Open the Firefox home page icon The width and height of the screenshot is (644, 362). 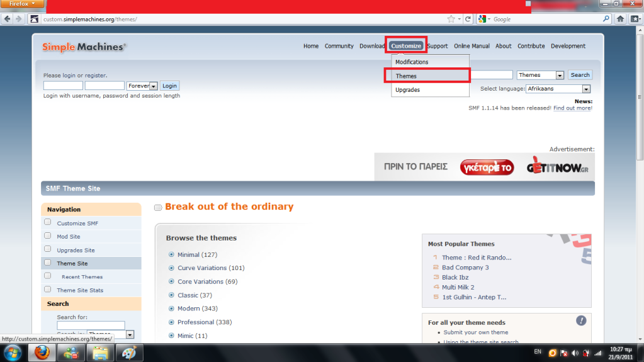619,19
